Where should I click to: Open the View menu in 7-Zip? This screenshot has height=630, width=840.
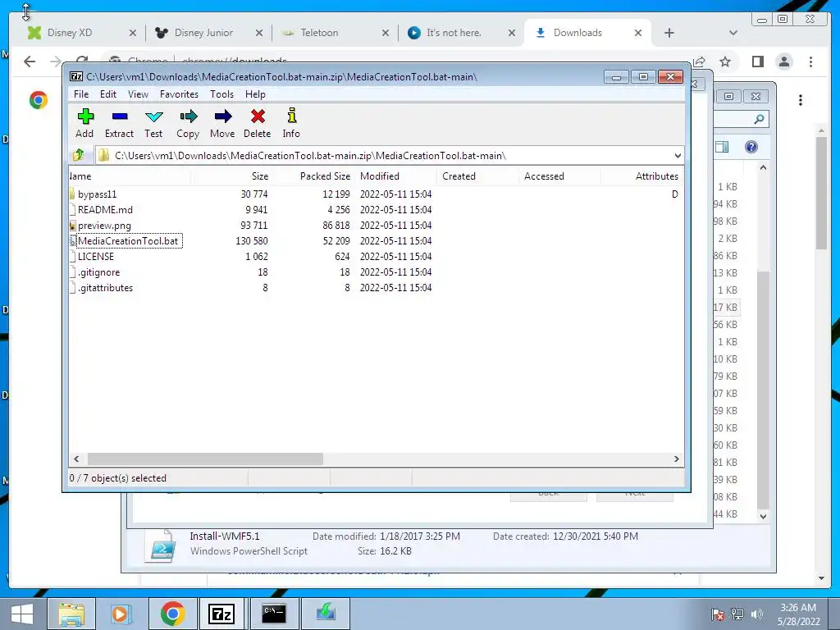point(138,94)
